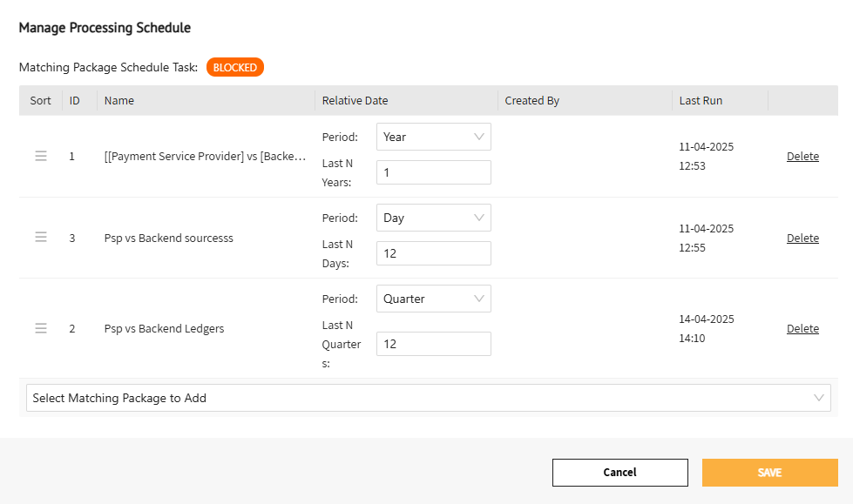The height and width of the screenshot is (504, 853).
Task: Click the Sort column header
Action: tap(41, 100)
